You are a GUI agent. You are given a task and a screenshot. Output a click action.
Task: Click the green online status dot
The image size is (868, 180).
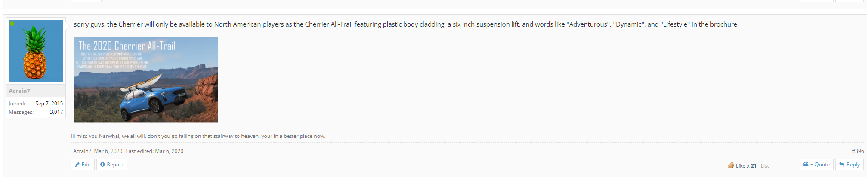(x=12, y=24)
